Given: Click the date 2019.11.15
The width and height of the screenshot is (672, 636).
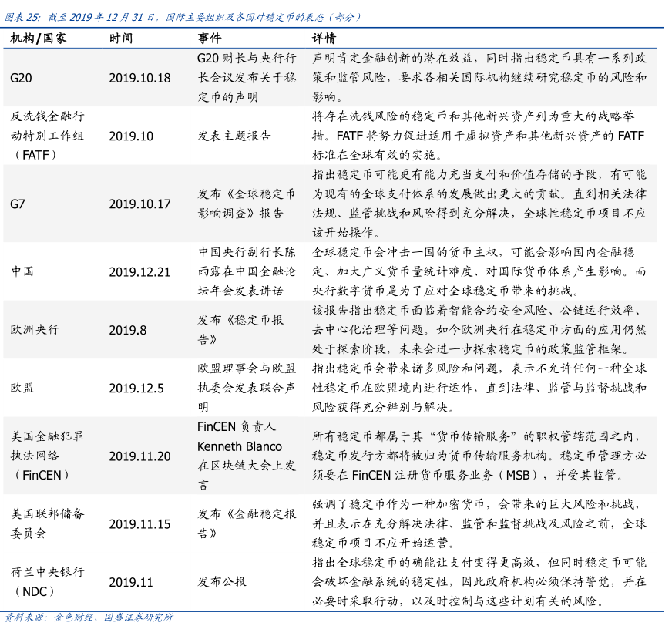Looking at the screenshot, I should (x=139, y=523).
